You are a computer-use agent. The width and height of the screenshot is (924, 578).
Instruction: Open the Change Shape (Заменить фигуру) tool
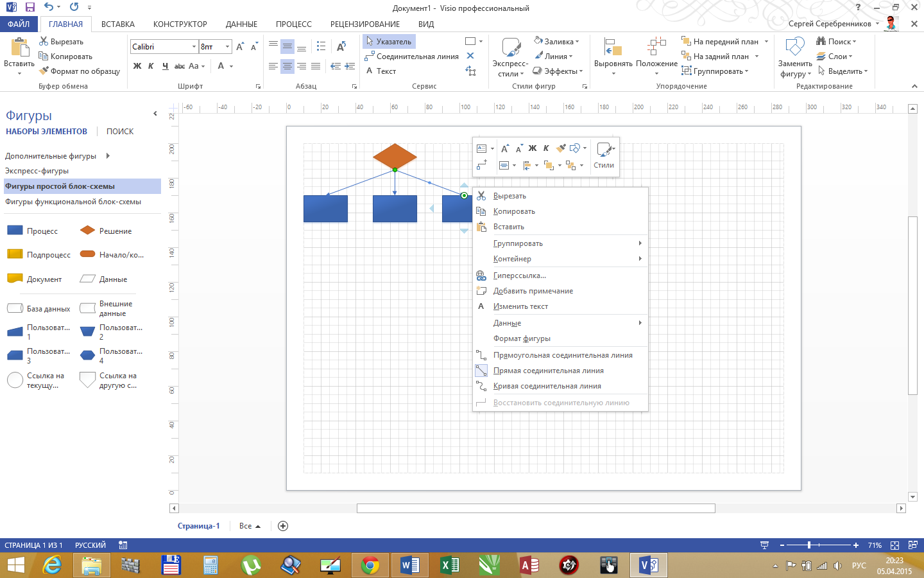(x=795, y=58)
